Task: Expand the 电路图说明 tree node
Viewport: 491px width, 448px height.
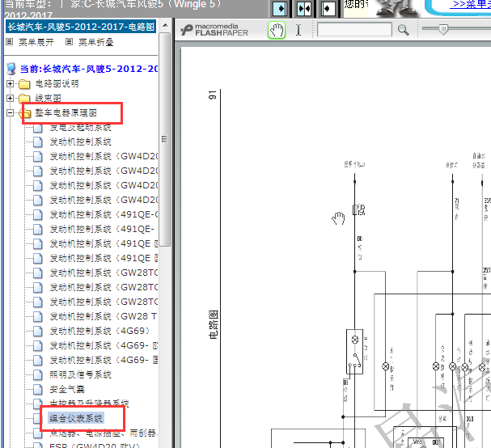Action: (x=10, y=83)
